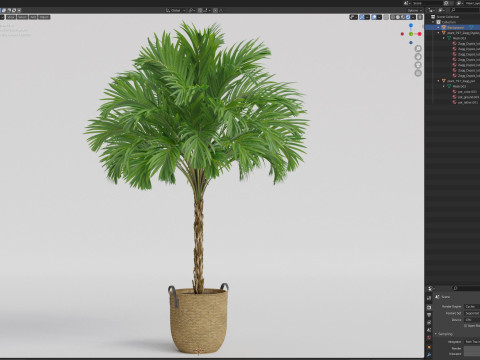The width and height of the screenshot is (480, 360).
Task: Open the Render properties tab
Action: [429, 307]
